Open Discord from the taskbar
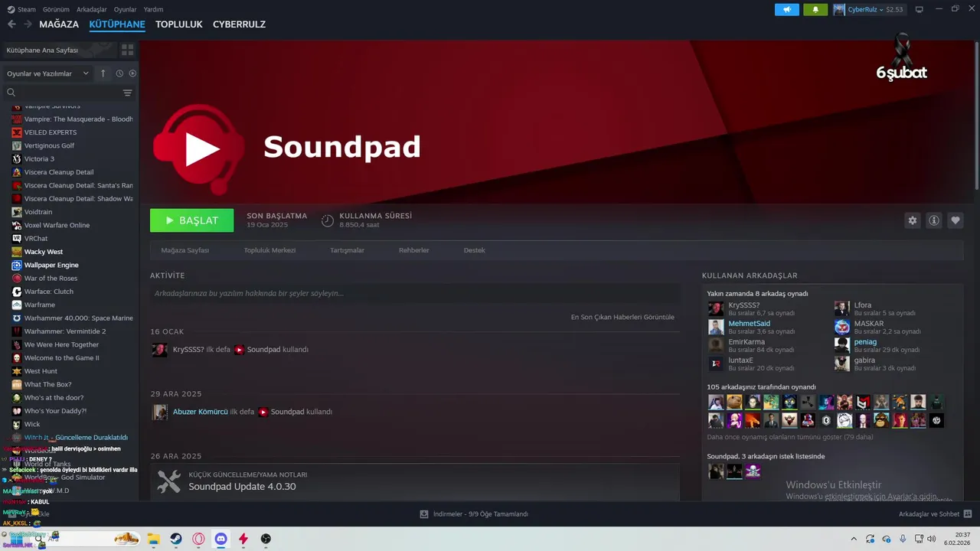The width and height of the screenshot is (980, 551). tap(220, 539)
